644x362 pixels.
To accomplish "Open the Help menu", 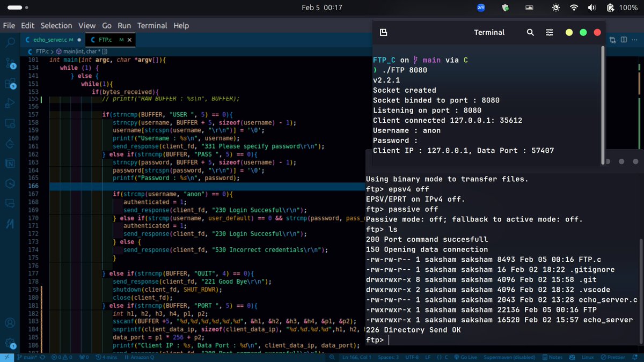I will click(181, 25).
